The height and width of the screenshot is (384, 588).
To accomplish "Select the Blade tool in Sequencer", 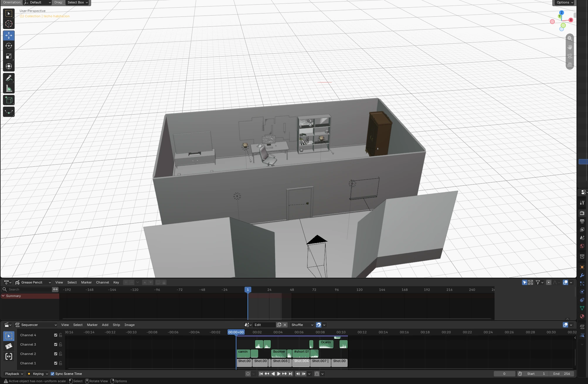I will click(9, 346).
